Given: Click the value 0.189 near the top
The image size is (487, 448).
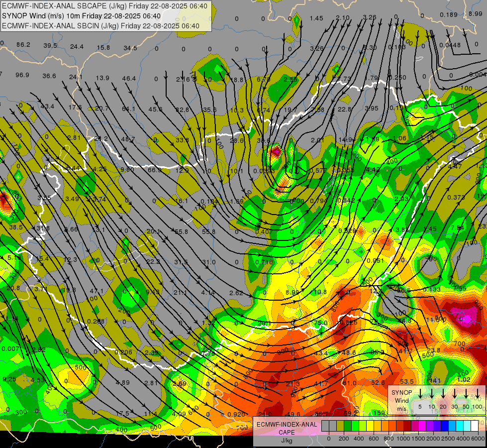Looking at the screenshot, I should 449,14.
